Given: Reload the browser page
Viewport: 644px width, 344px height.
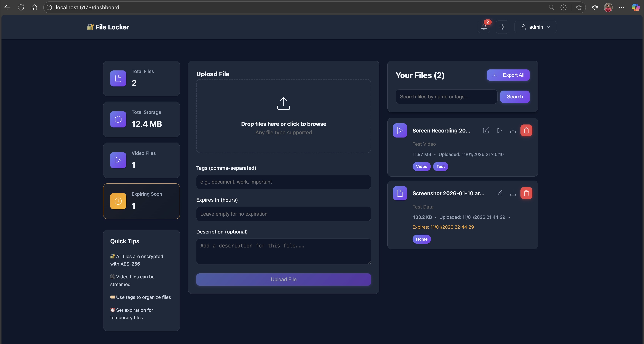Looking at the screenshot, I should 21,7.
